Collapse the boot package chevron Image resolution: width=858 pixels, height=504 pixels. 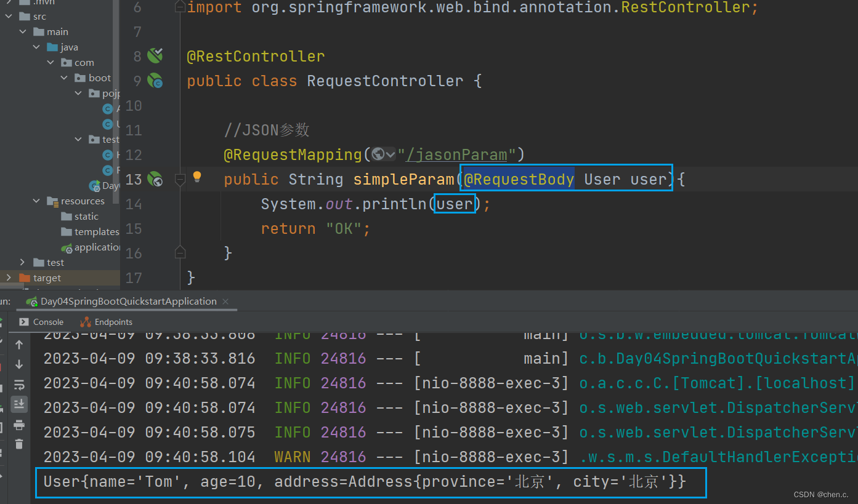click(65, 78)
